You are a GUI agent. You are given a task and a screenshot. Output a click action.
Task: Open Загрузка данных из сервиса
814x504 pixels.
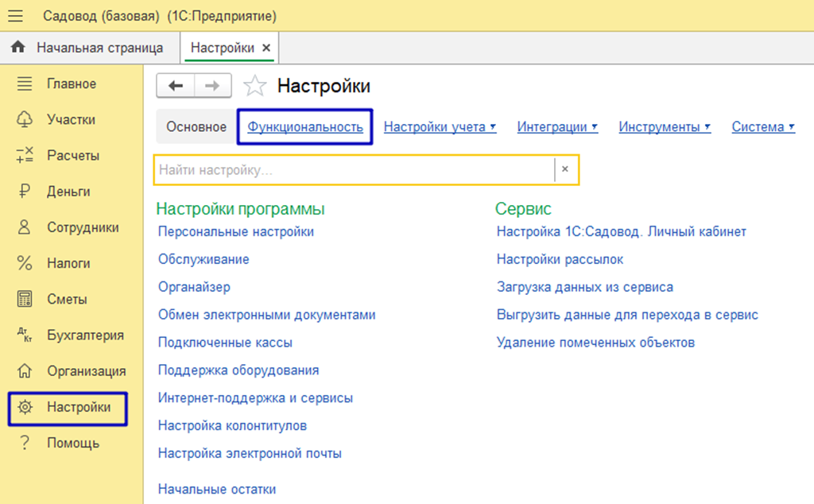click(585, 287)
